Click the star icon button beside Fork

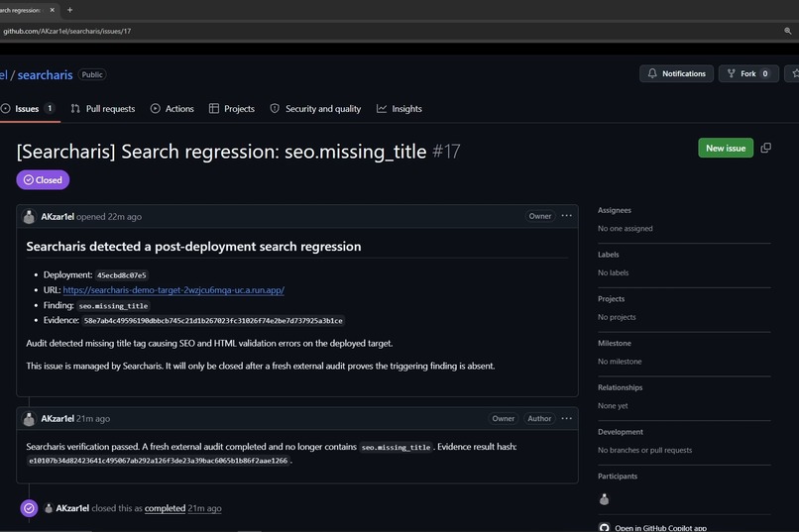[x=794, y=74]
